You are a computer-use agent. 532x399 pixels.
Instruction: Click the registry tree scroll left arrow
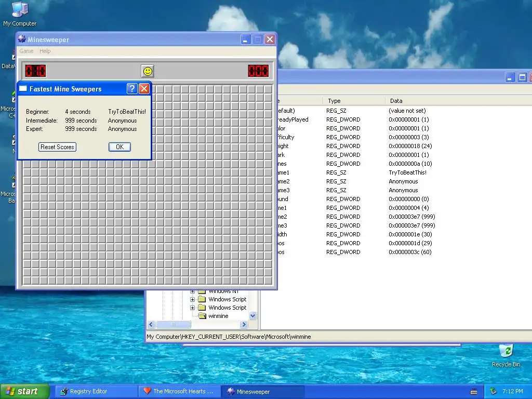click(151, 325)
